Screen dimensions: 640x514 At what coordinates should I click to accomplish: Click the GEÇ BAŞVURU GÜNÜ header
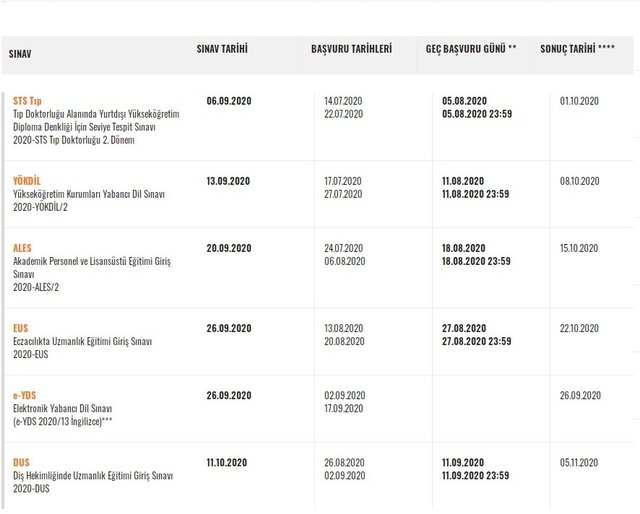(470, 48)
